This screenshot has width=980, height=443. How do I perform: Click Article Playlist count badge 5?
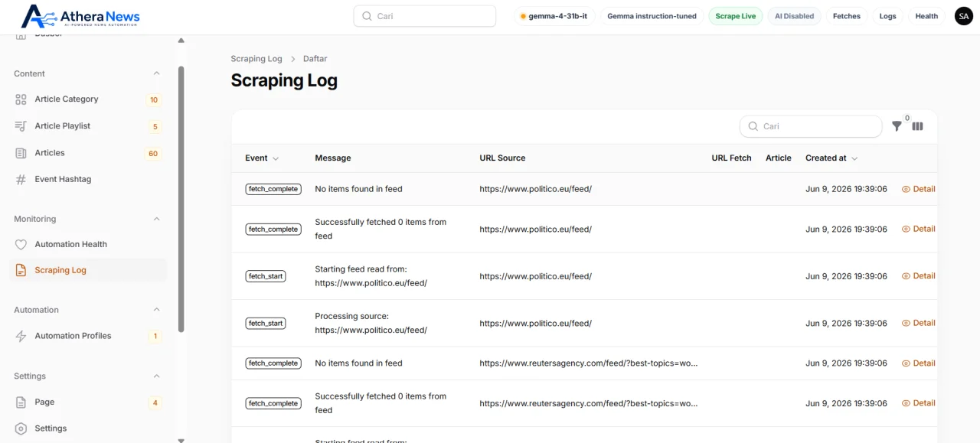click(x=155, y=127)
